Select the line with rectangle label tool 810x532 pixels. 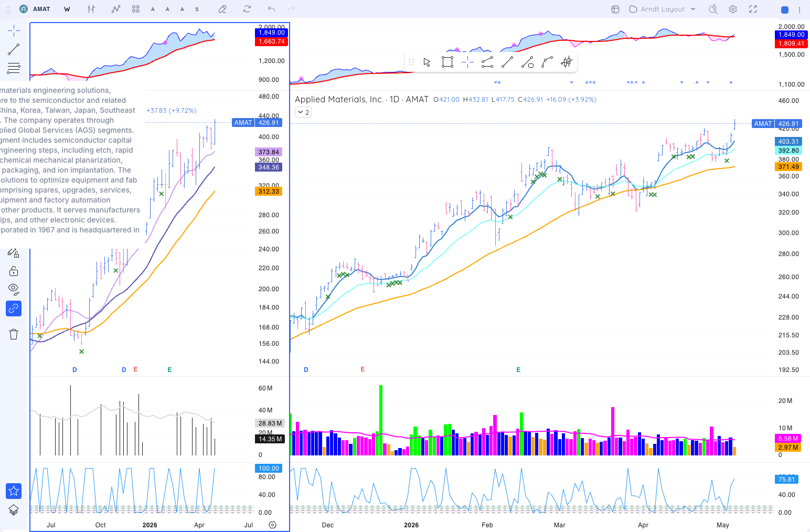click(x=527, y=62)
